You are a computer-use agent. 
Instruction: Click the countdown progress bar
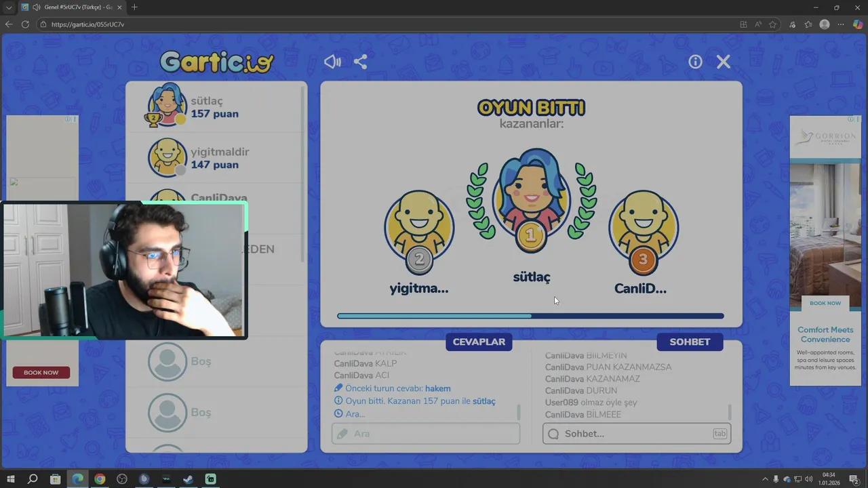(x=530, y=316)
